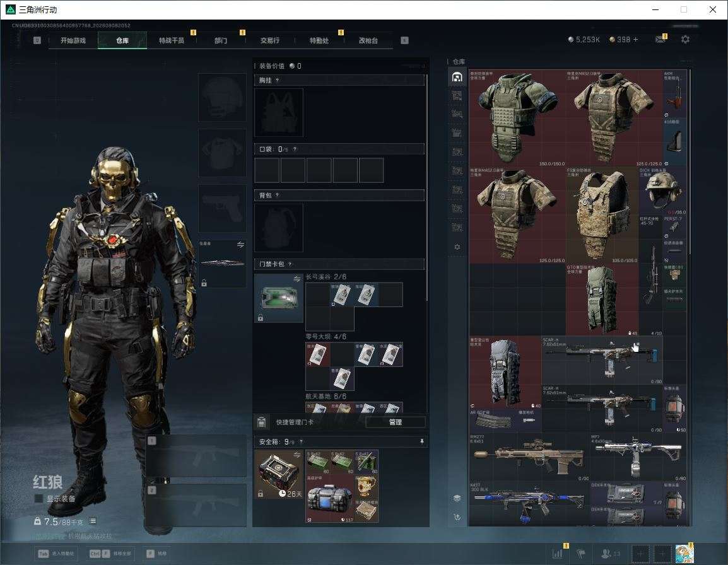Click the Q key icon left of tabs
The height and width of the screenshot is (565, 728).
click(x=37, y=40)
